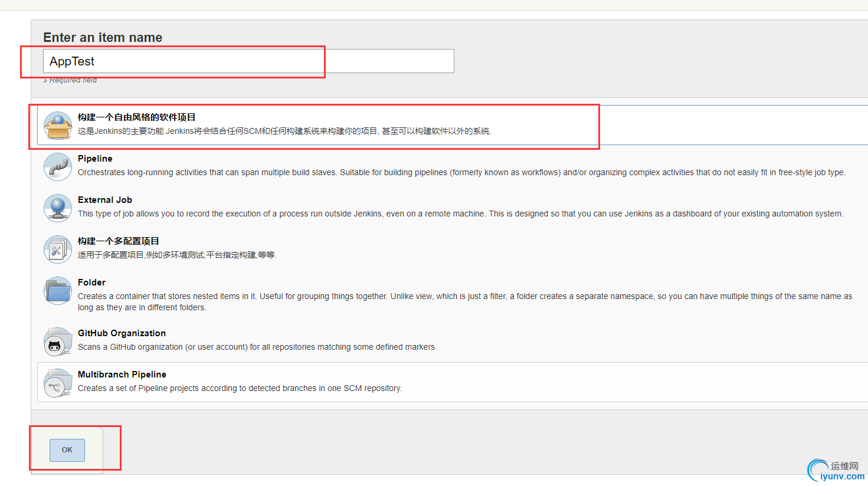The image size is (868, 486).
Task: Select the 构建一个自由风格的软件项目 title
Action: [x=137, y=117]
